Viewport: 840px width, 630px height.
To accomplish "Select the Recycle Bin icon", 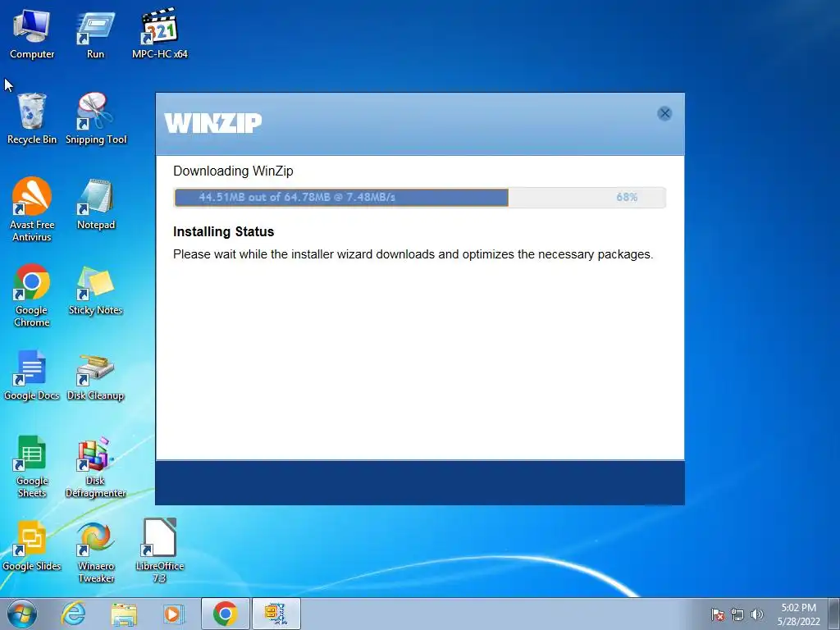I will [x=32, y=119].
